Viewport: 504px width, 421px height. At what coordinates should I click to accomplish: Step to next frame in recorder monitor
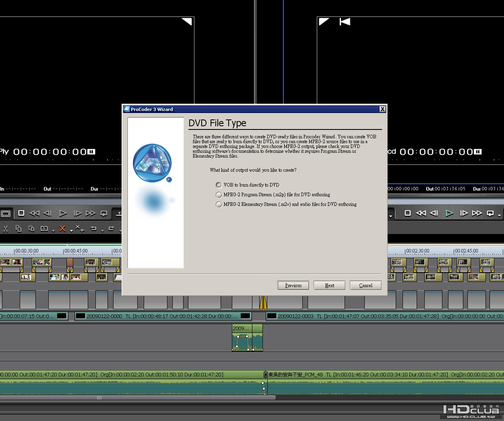tap(464, 213)
